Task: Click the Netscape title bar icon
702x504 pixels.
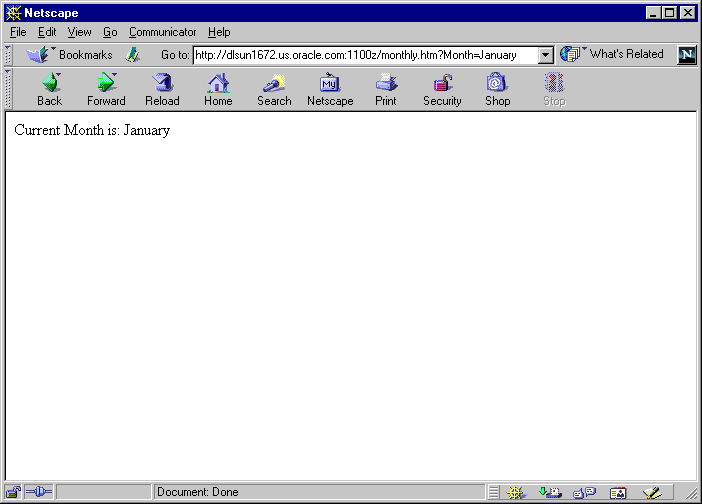Action: pyautogui.click(x=13, y=13)
